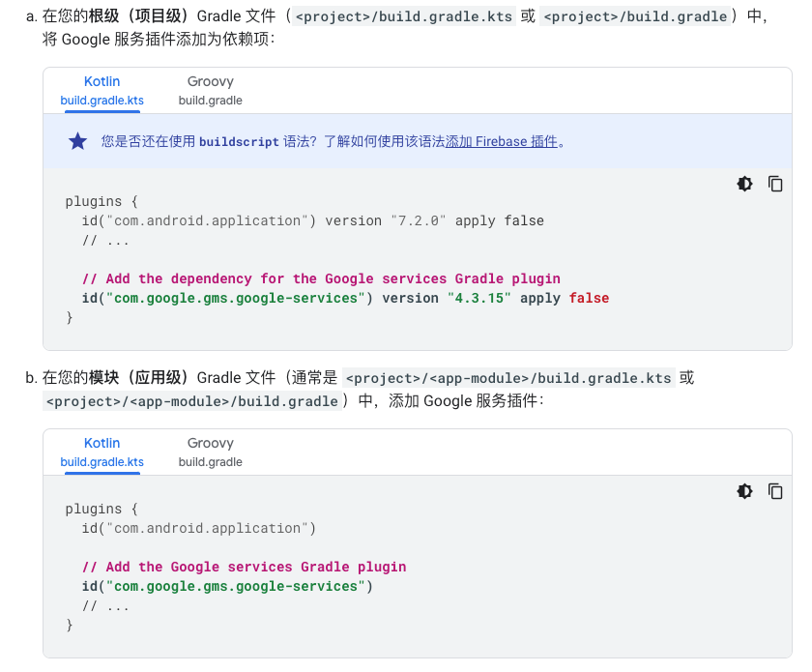
Task: Click app-level id("com.google.gms.google-services") line
Action: [227, 587]
